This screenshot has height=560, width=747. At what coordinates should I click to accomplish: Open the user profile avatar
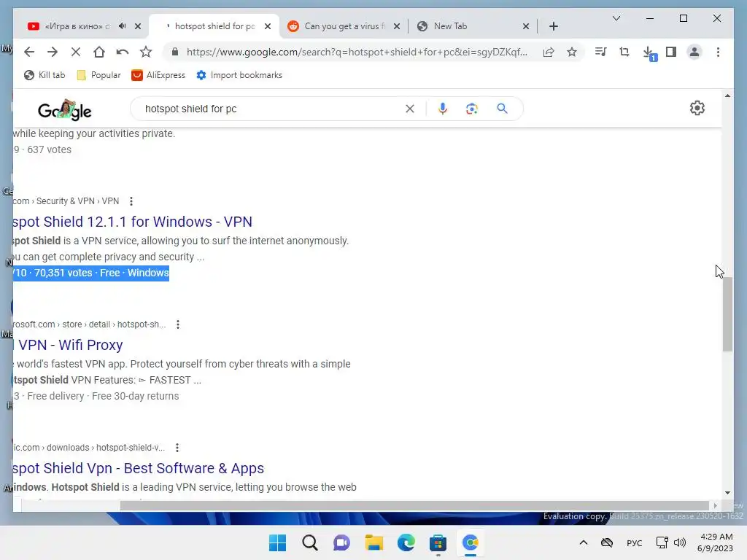(694, 52)
